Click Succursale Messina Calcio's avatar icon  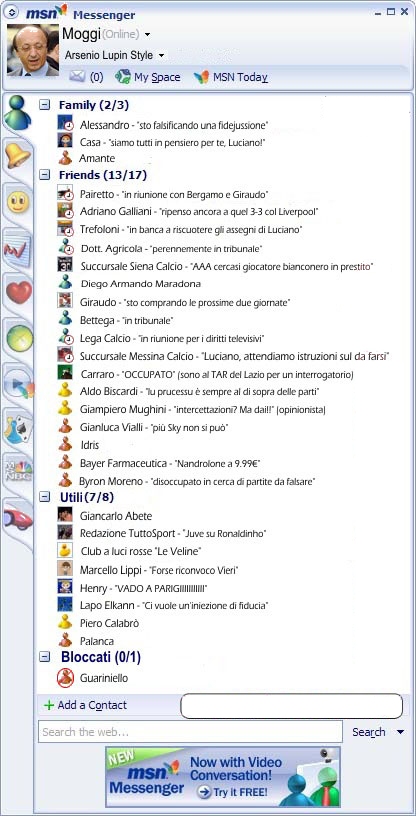tap(65, 355)
